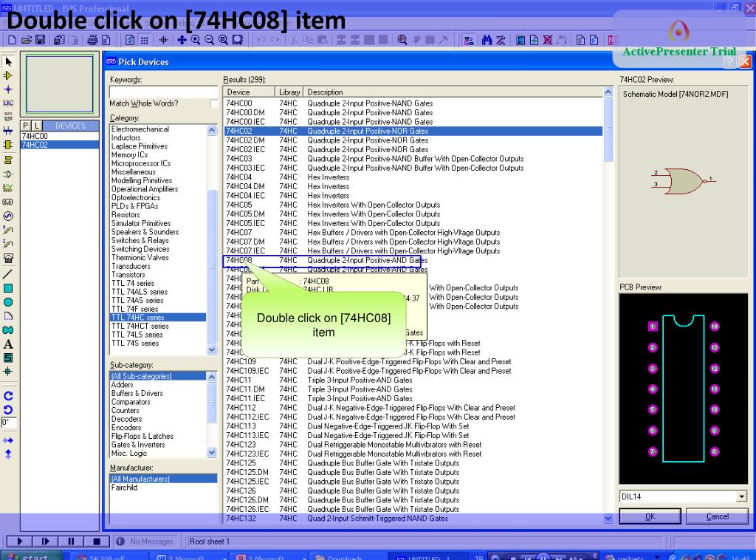Select the 2D Graphics Line tool
This screenshot has width=756, height=560.
click(x=8, y=274)
